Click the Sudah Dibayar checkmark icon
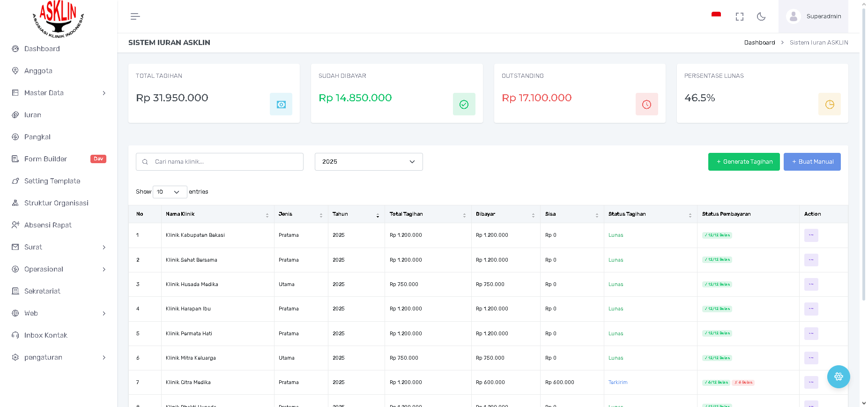Viewport: 868px width, 407px height. (464, 104)
